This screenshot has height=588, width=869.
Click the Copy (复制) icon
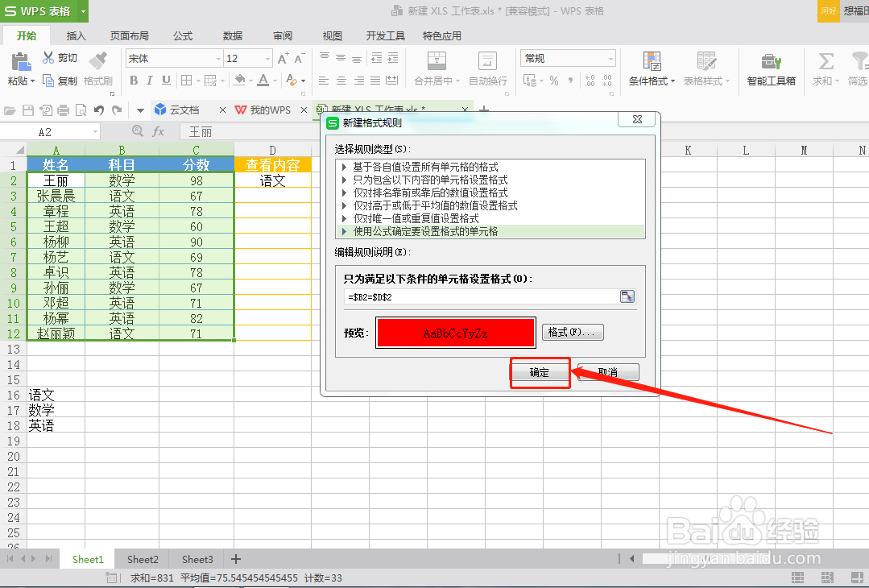[x=48, y=81]
